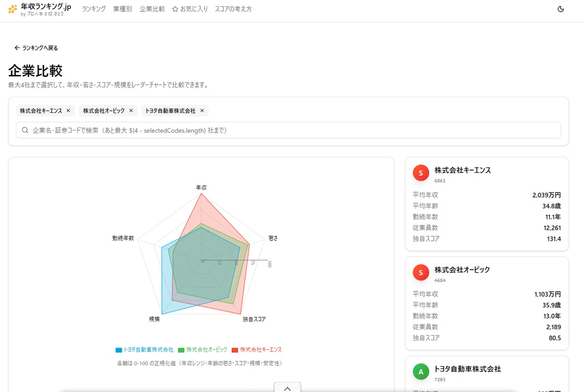Focus the 企業名・証券コードで検索 search field
Screen dimensions: 584x392
tap(289, 130)
